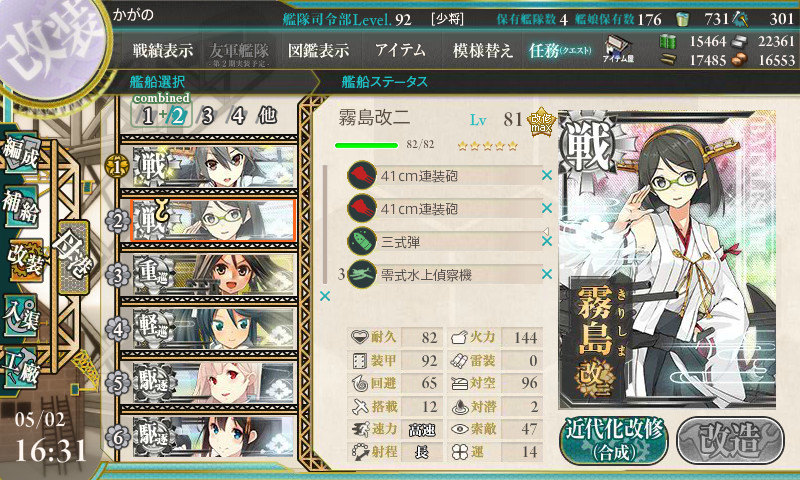The height and width of the screenshot is (480, 800).
Task: Open 任務 (クエスト) quest menu
Action: pos(559,50)
